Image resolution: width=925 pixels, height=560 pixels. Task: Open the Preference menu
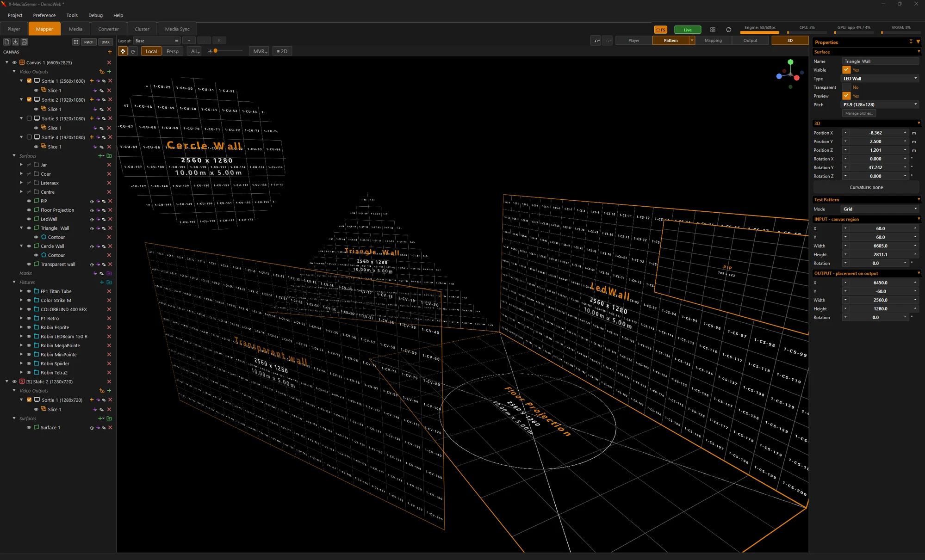[44, 15]
